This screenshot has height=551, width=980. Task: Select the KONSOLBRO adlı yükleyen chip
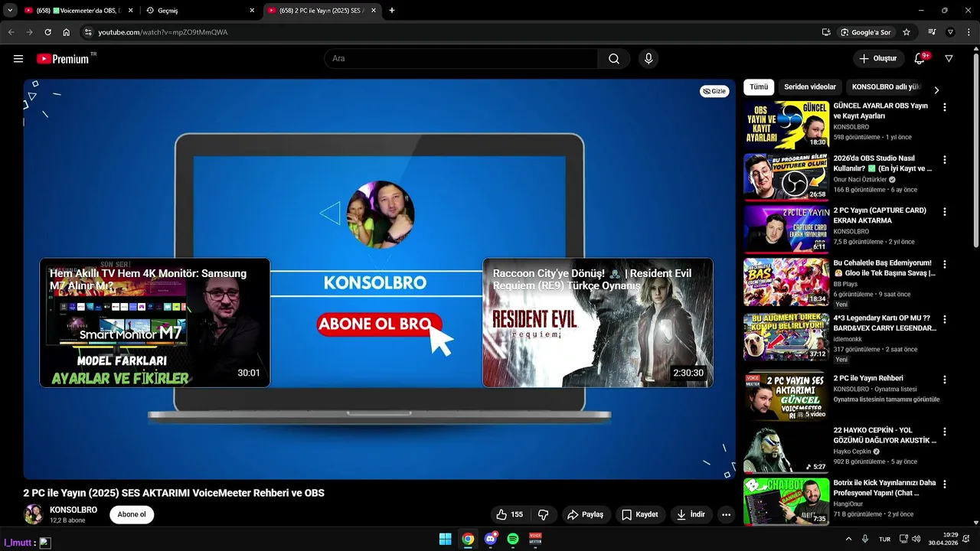click(887, 87)
